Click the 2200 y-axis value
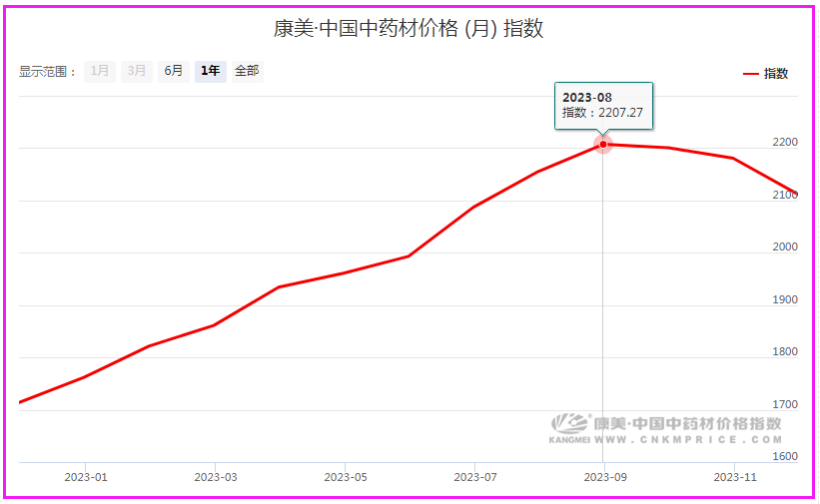The height and width of the screenshot is (504, 820). (785, 142)
